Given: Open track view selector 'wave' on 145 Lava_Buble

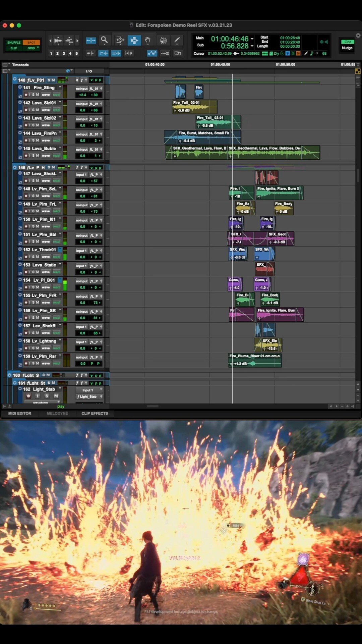Looking at the screenshot, I should tap(46, 156).
